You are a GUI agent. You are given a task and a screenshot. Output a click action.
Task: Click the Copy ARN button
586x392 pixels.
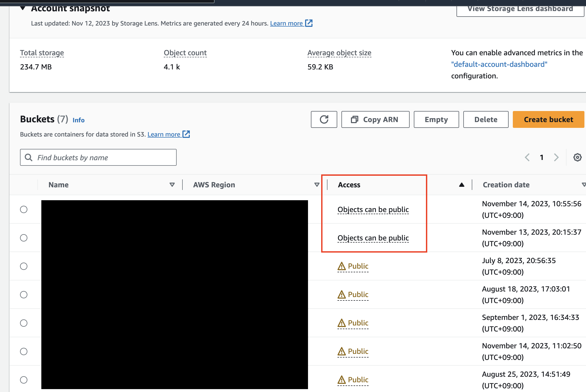click(375, 119)
